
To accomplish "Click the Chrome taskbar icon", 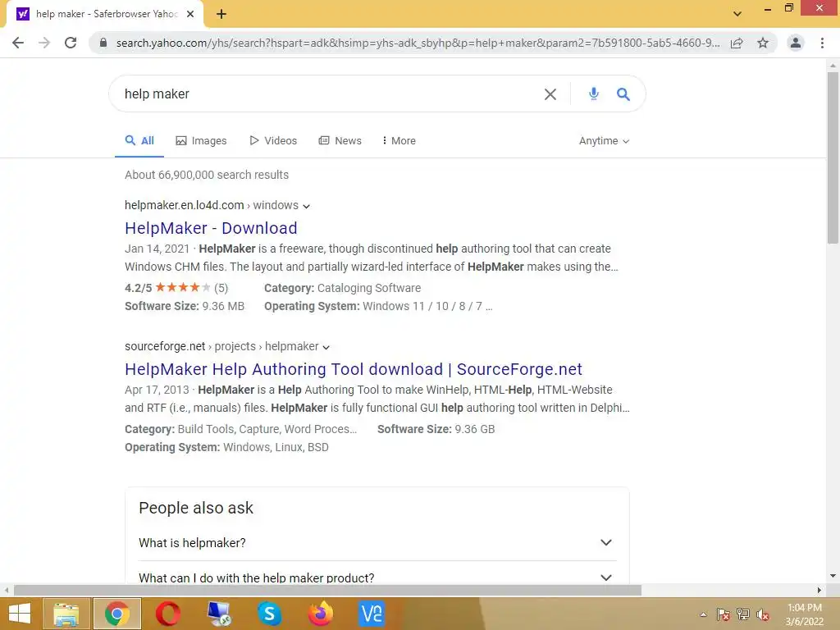I will coord(117,614).
